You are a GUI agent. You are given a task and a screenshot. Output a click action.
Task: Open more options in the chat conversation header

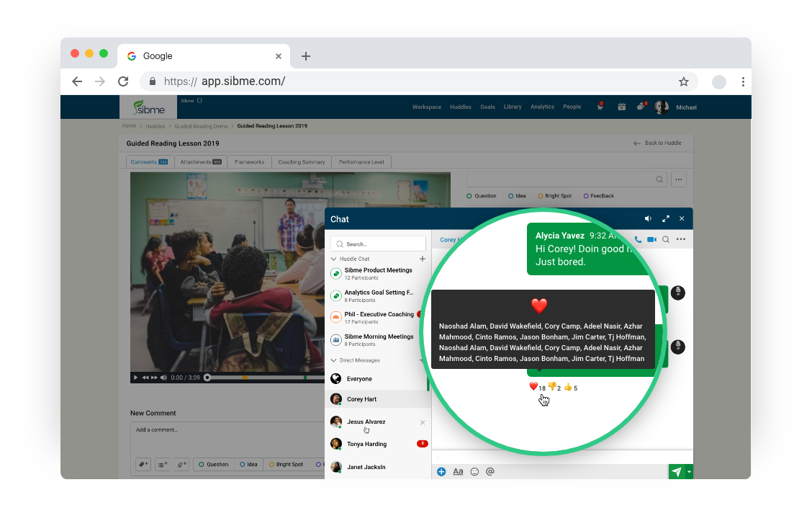(681, 239)
